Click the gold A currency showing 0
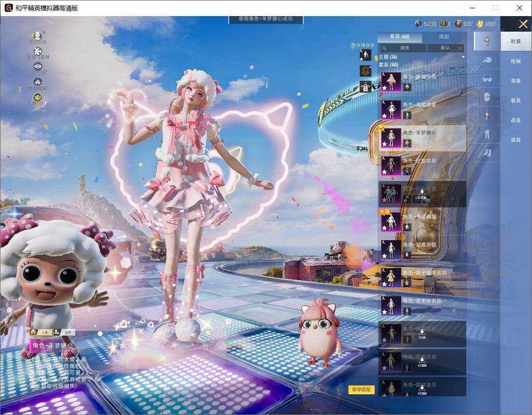 (x=446, y=24)
